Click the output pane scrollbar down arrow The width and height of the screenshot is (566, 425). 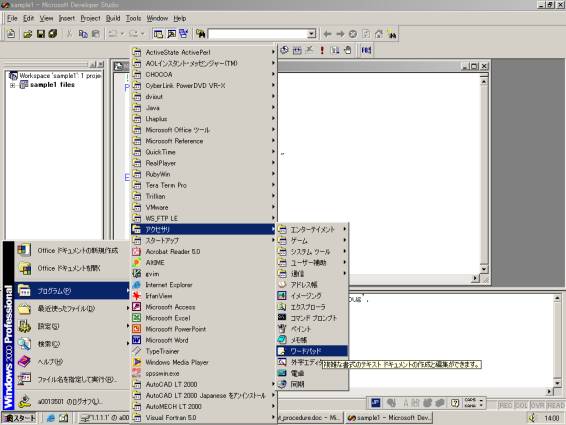pos(557,383)
